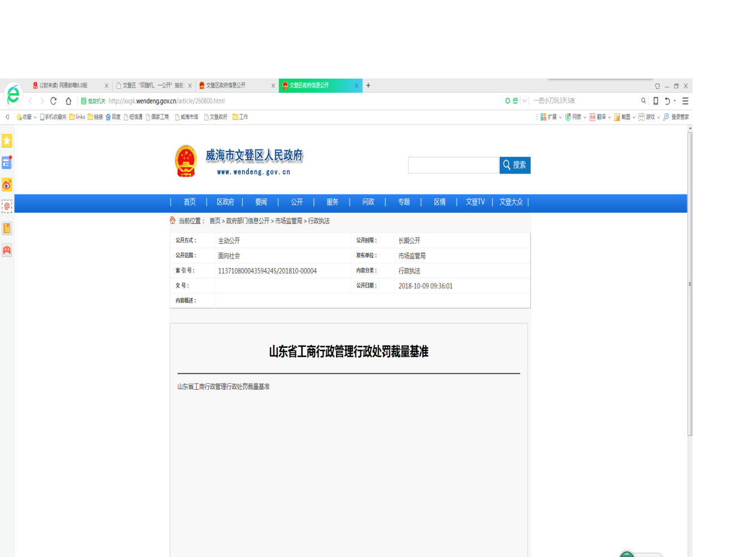Go to the browser home page icon

point(68,101)
